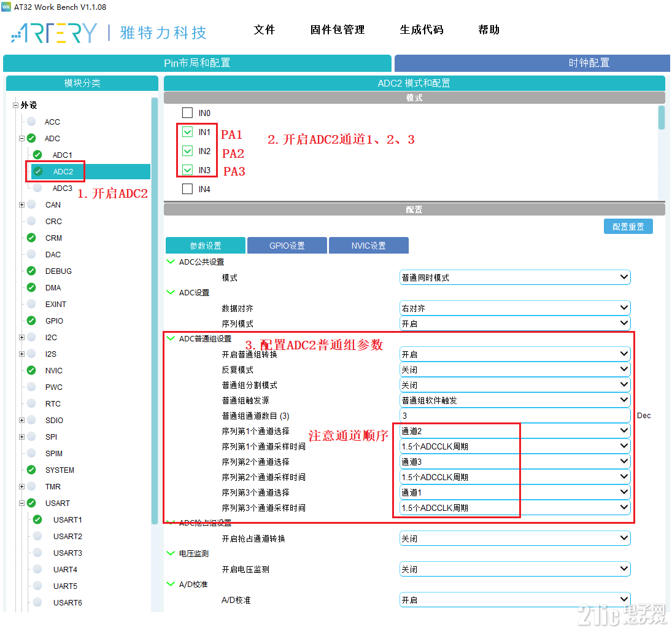Click the mode channel list scrollbar
This screenshot has height=630, width=672.
[x=662, y=117]
